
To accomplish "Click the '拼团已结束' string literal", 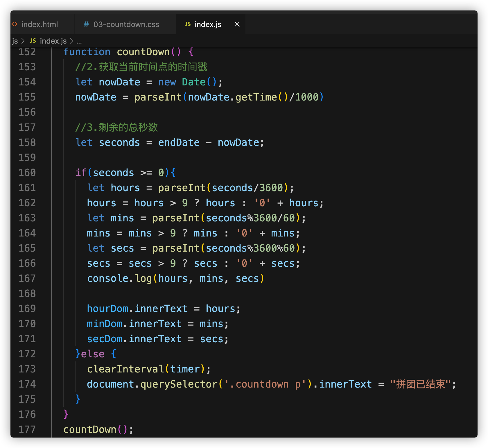I will point(420,384).
